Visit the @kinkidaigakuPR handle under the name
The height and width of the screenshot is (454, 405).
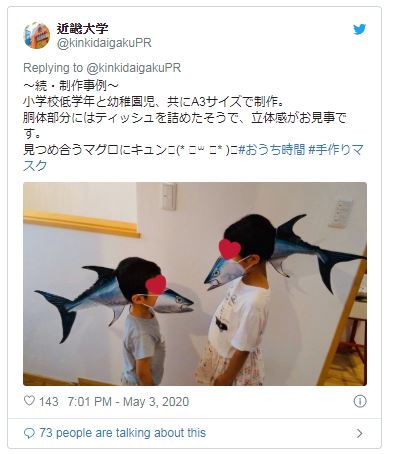[x=104, y=43]
